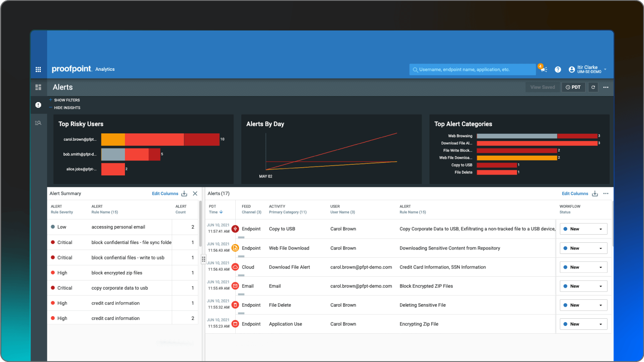Select the alerts exclamation icon in sidebar
The height and width of the screenshot is (362, 644).
pos(38,105)
